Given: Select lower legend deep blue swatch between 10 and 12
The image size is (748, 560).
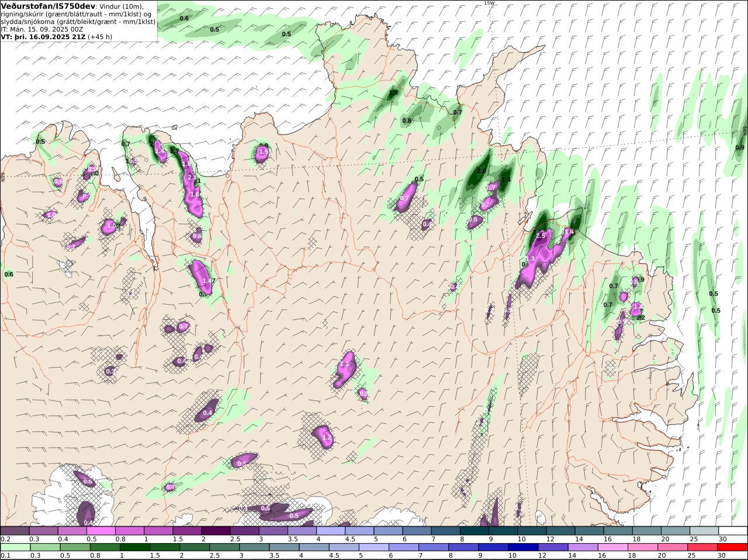Looking at the screenshot, I should 524,547.
